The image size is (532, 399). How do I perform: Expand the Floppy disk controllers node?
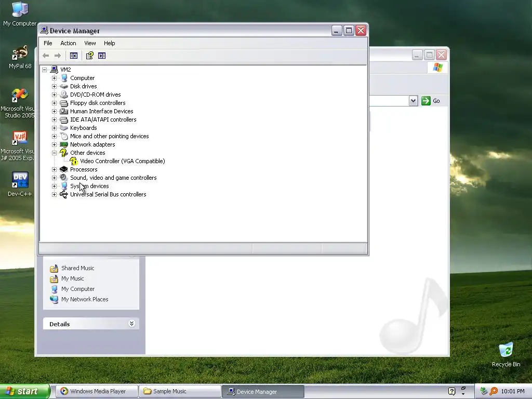click(54, 103)
